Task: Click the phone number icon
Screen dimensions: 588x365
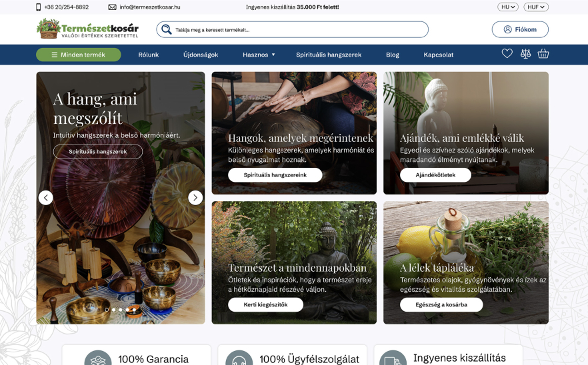Action: pyautogui.click(x=38, y=7)
